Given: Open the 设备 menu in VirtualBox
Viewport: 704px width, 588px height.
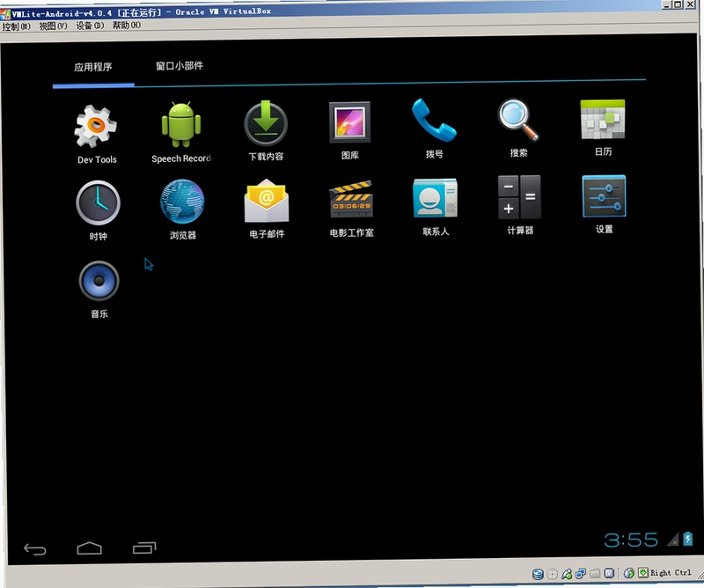Looking at the screenshot, I should [x=90, y=26].
